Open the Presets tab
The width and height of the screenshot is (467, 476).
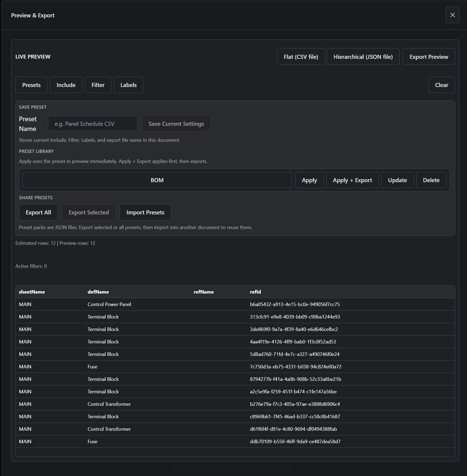[31, 85]
